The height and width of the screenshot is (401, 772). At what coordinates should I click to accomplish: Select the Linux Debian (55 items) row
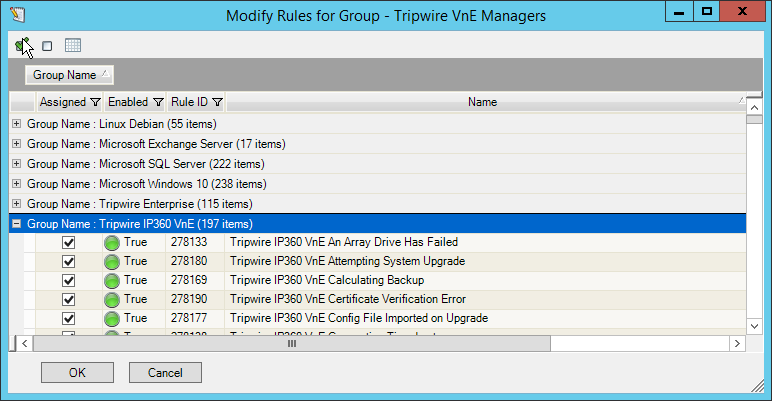(x=378, y=124)
